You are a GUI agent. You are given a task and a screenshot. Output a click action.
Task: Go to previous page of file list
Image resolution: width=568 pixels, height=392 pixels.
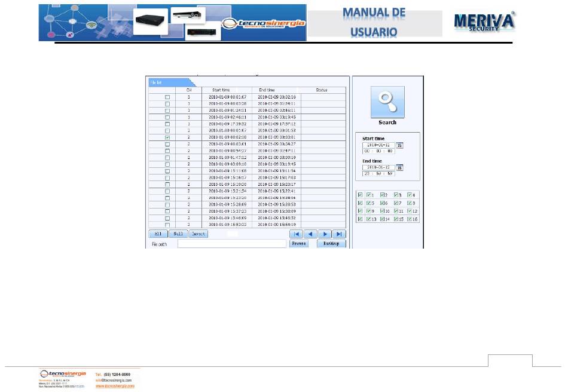tap(310, 234)
